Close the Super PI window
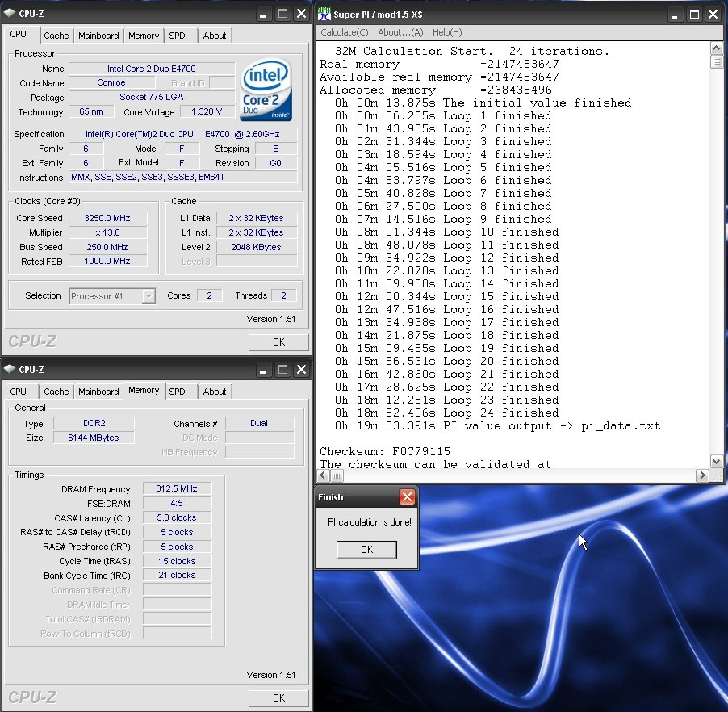Image resolution: width=728 pixels, height=712 pixels. pyautogui.click(x=713, y=15)
